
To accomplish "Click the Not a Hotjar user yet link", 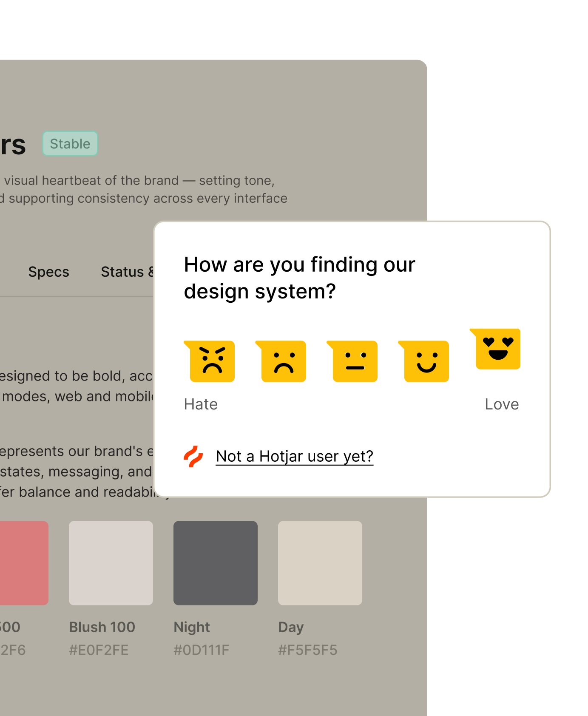I will (x=294, y=456).
